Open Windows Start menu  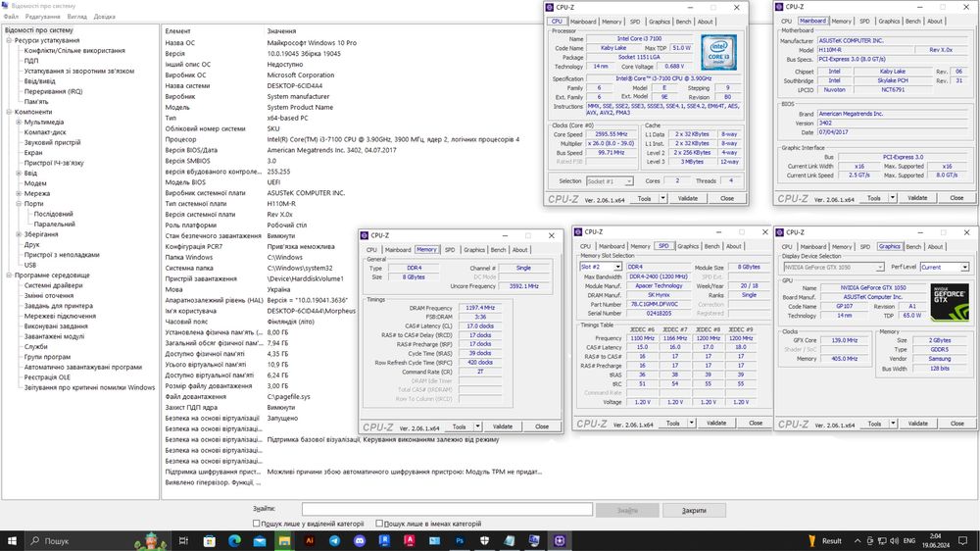(11, 540)
